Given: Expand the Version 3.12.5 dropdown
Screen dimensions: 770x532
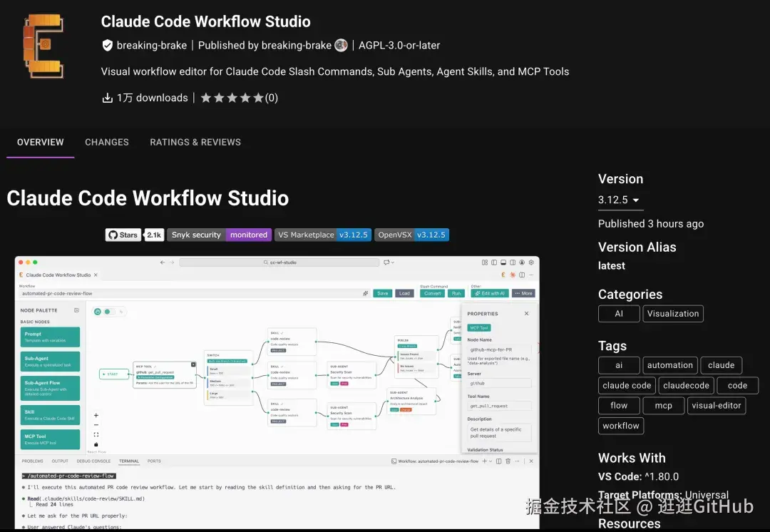Looking at the screenshot, I should [x=620, y=200].
